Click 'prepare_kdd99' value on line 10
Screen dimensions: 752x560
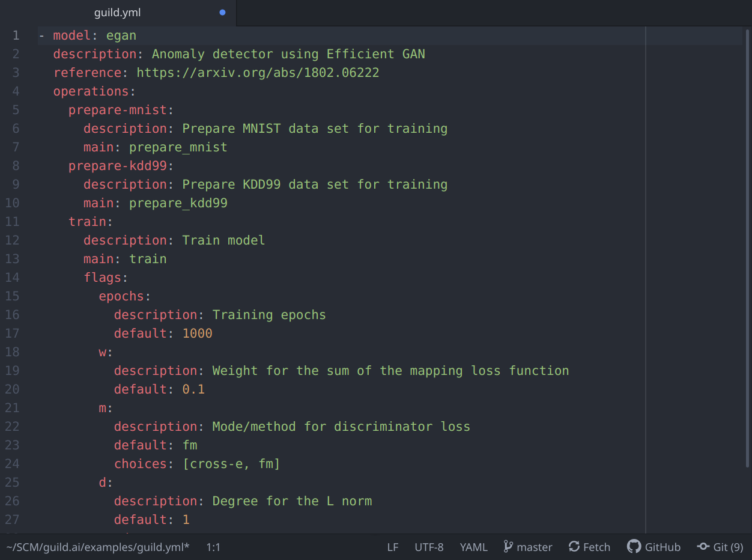tap(178, 203)
